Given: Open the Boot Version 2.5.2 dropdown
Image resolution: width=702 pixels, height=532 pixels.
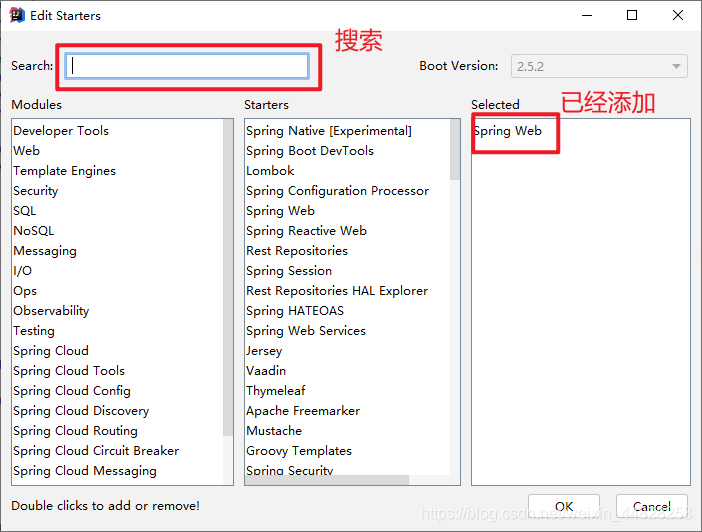Looking at the screenshot, I should click(x=599, y=66).
